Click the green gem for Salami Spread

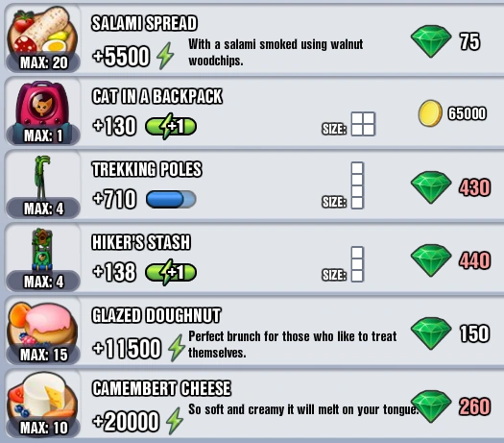tap(431, 41)
